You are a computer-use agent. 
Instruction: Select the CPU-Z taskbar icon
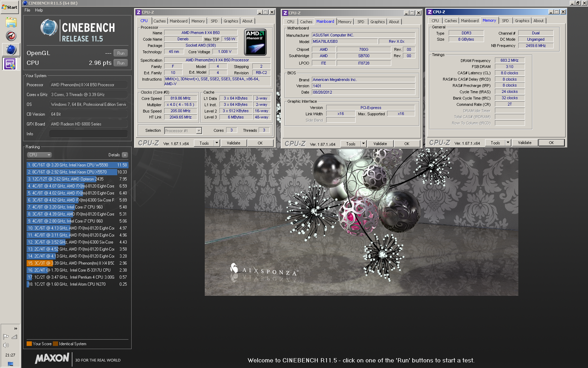point(10,64)
